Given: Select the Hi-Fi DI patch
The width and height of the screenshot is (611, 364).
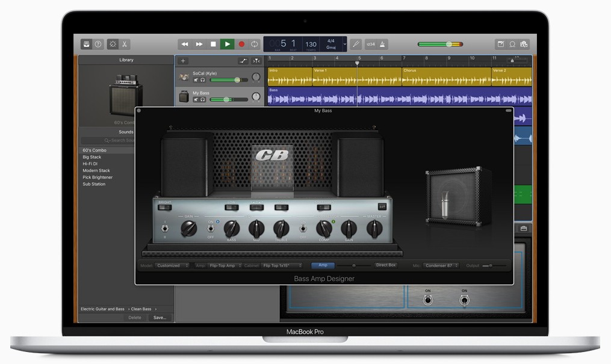Looking at the screenshot, I should pyautogui.click(x=90, y=164).
